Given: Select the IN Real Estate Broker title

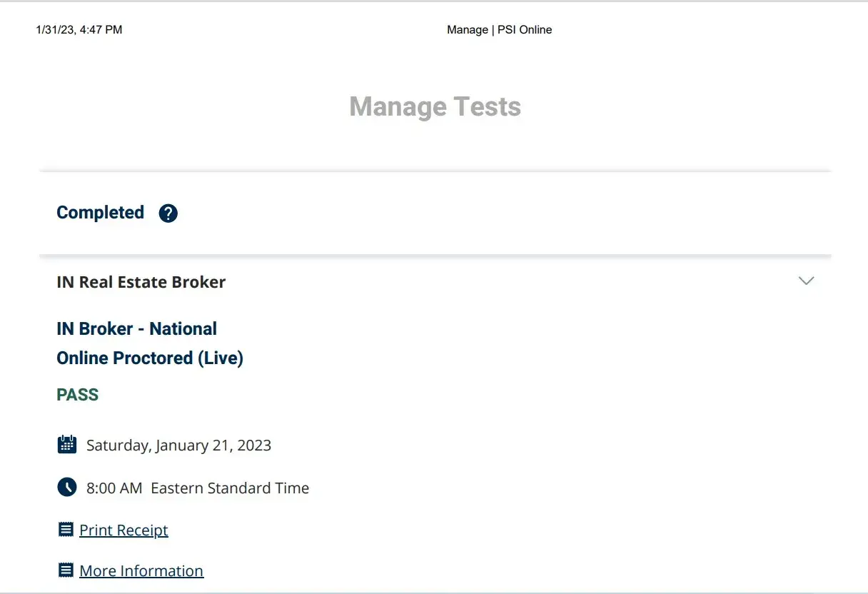Looking at the screenshot, I should coord(141,282).
